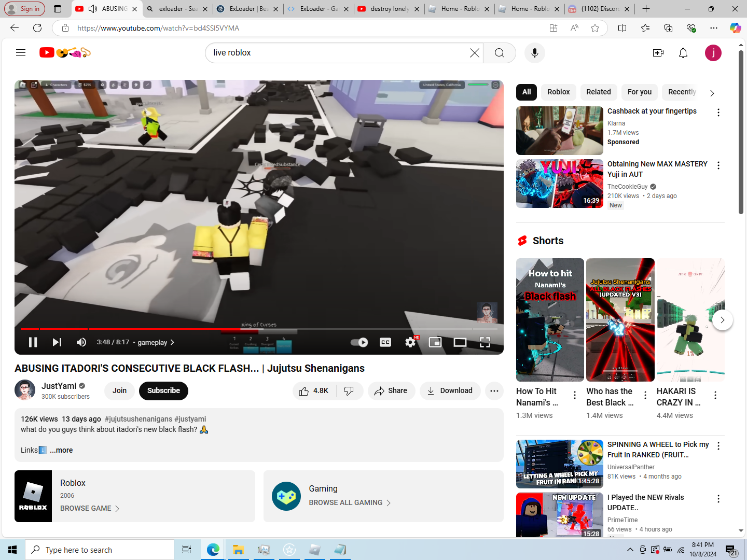The width and height of the screenshot is (747, 560).
Task: Seek on the video progress bar
Action: (x=259, y=329)
